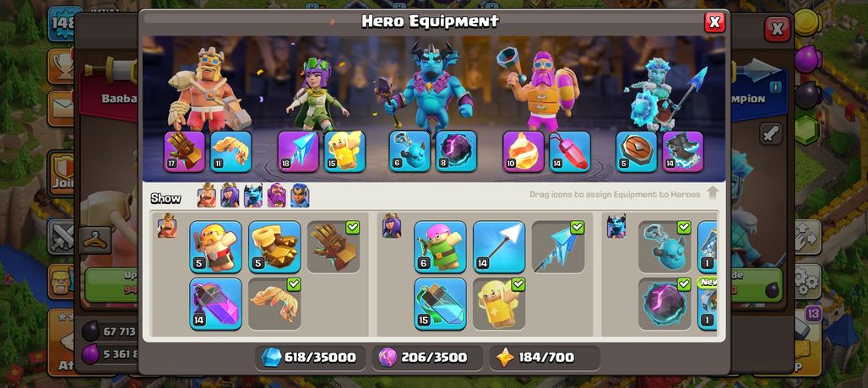Click the Starry Ore 184/700 counter

(545, 358)
